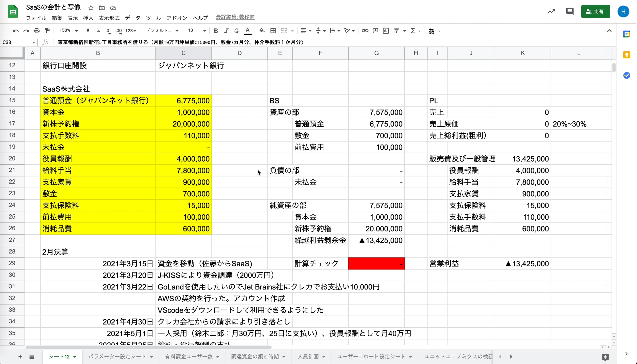The height and width of the screenshot is (364, 637).
Task: Star the SaaSの会計と写像 spreadsheet
Action: point(90,8)
